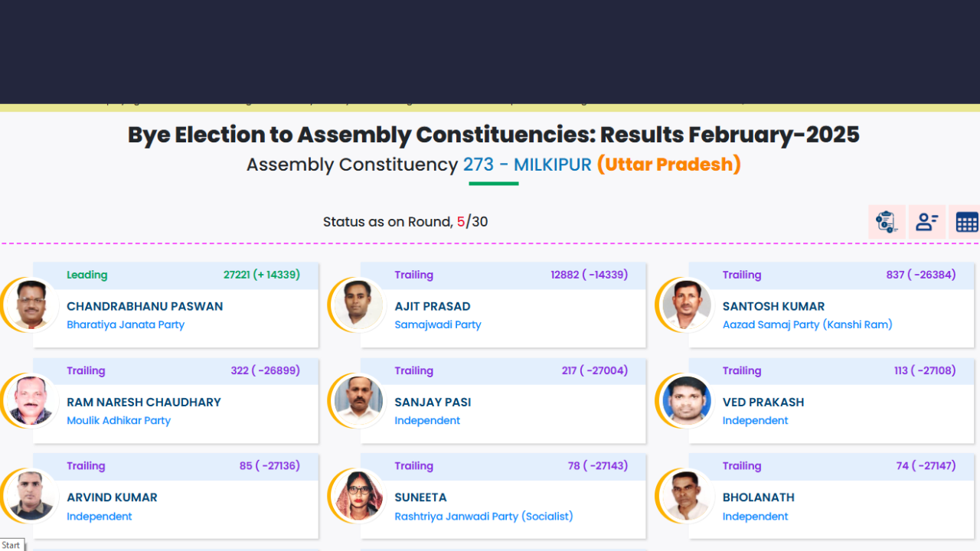Click Suneeta's candidate photo
The width and height of the screenshot is (980, 551).
pyautogui.click(x=358, y=496)
